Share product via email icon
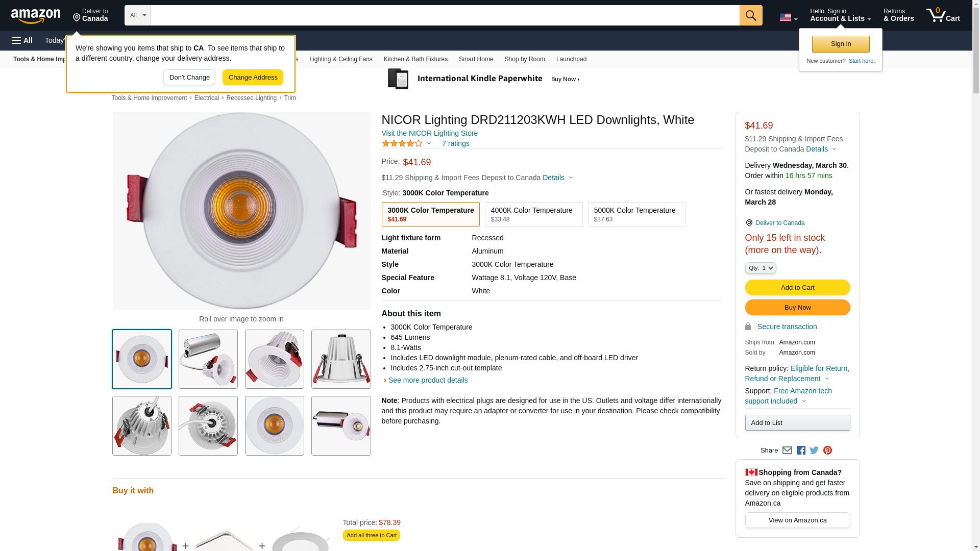The height and width of the screenshot is (551, 980). click(787, 450)
